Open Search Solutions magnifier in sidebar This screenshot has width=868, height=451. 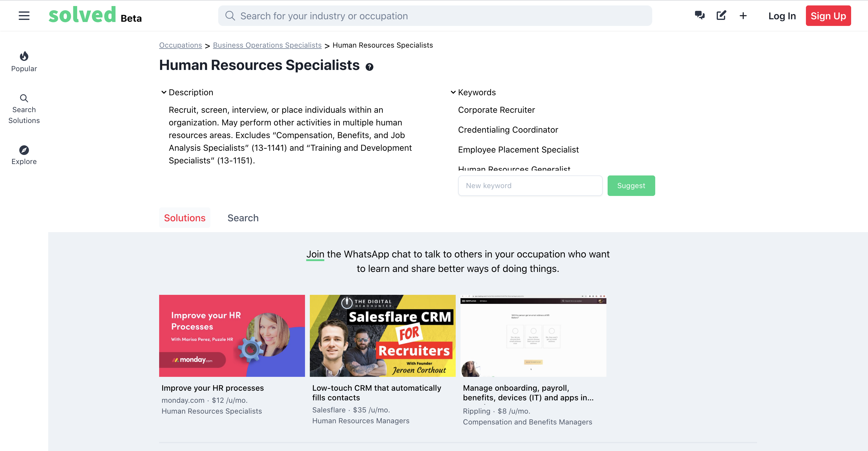coord(24,98)
